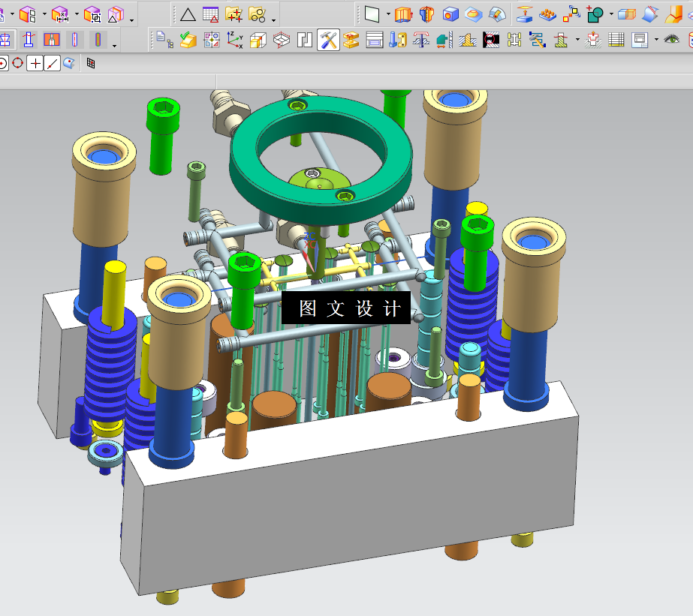Open the Mold Cooling Tools hammer icon
The image size is (693, 616).
click(x=538, y=41)
